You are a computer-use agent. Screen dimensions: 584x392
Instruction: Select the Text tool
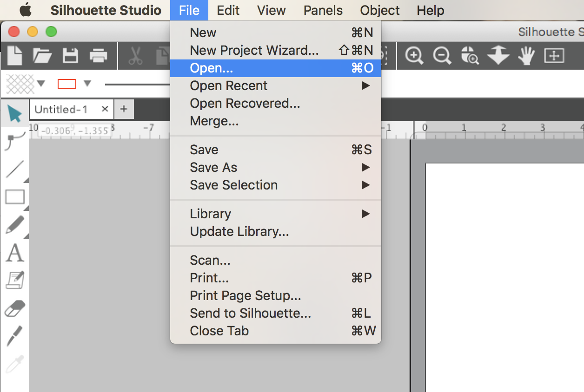click(x=14, y=253)
